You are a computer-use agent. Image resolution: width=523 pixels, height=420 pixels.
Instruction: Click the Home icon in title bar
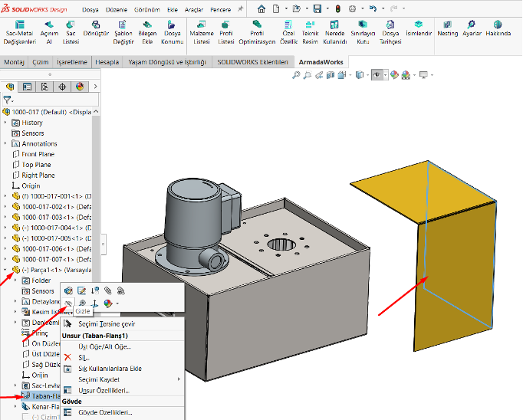pyautogui.click(x=262, y=9)
